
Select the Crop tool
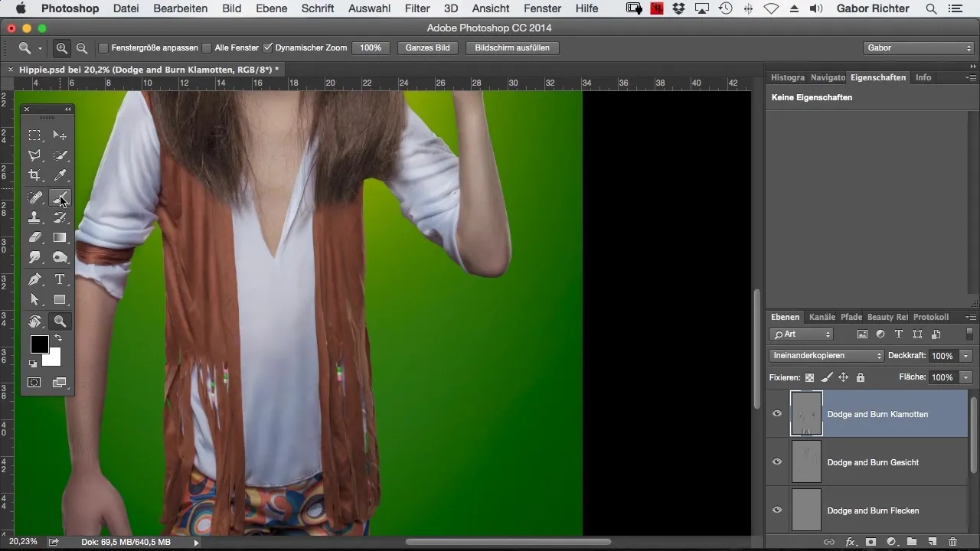pyautogui.click(x=34, y=175)
